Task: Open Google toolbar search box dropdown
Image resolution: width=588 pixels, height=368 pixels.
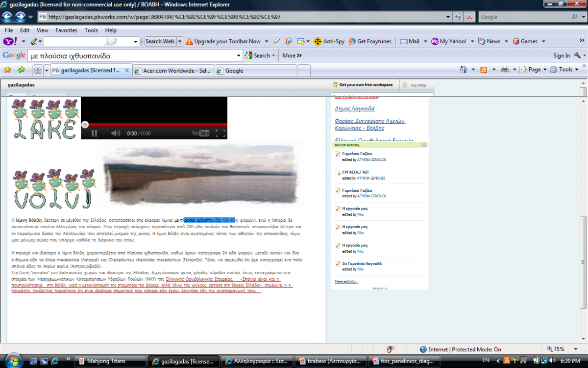Action: 239,55
